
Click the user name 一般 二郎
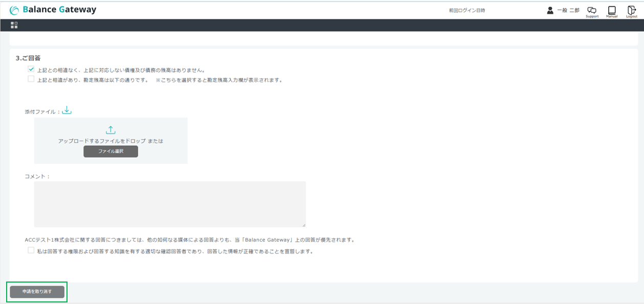point(568,10)
